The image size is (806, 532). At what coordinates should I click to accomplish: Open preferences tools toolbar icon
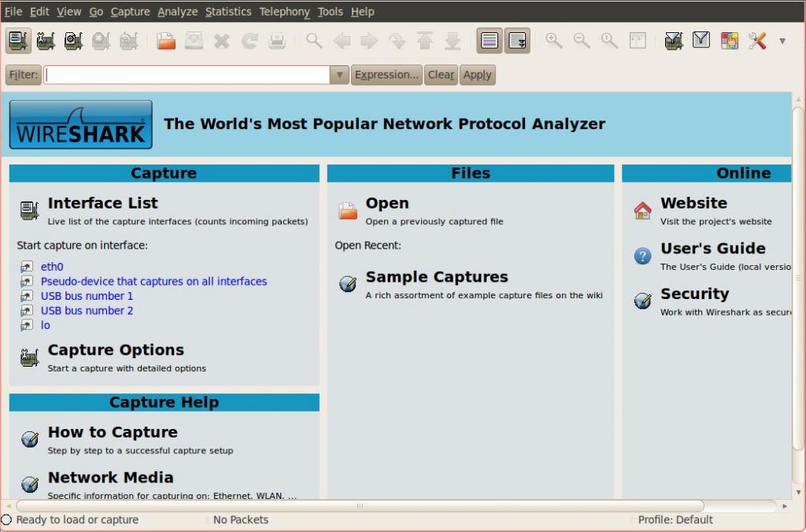(757, 40)
